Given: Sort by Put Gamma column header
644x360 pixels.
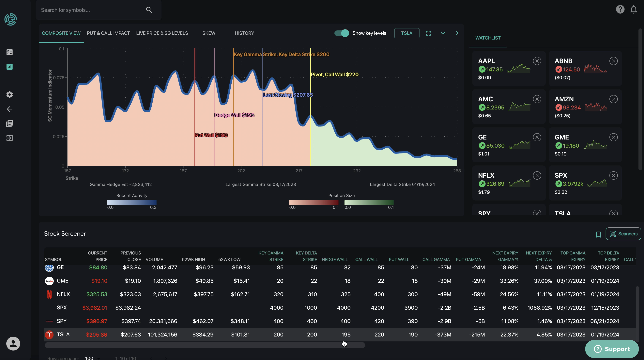Looking at the screenshot, I should (x=468, y=259).
